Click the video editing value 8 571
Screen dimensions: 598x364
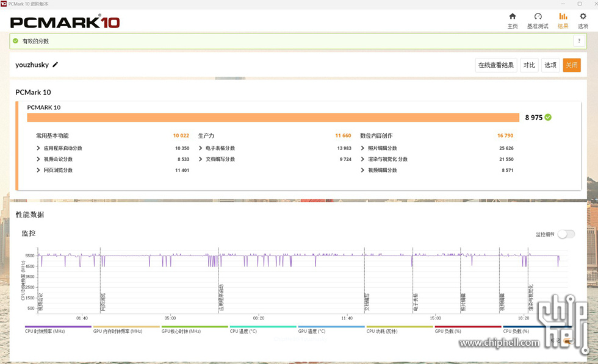508,170
